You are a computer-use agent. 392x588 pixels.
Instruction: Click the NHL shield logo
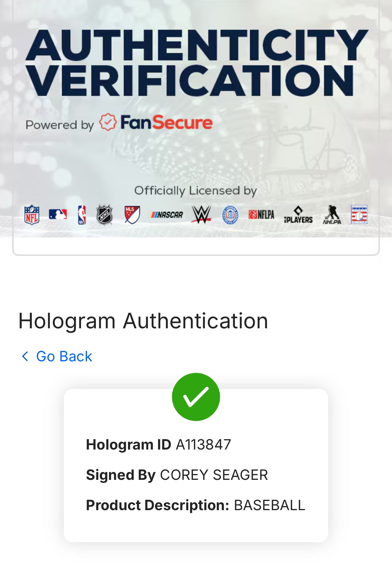point(105,215)
